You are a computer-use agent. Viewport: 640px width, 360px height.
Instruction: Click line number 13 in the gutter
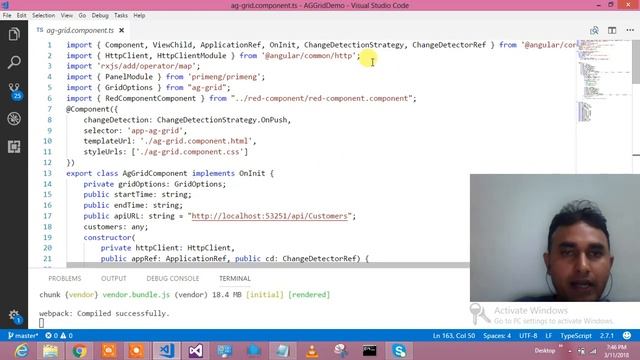point(47,173)
